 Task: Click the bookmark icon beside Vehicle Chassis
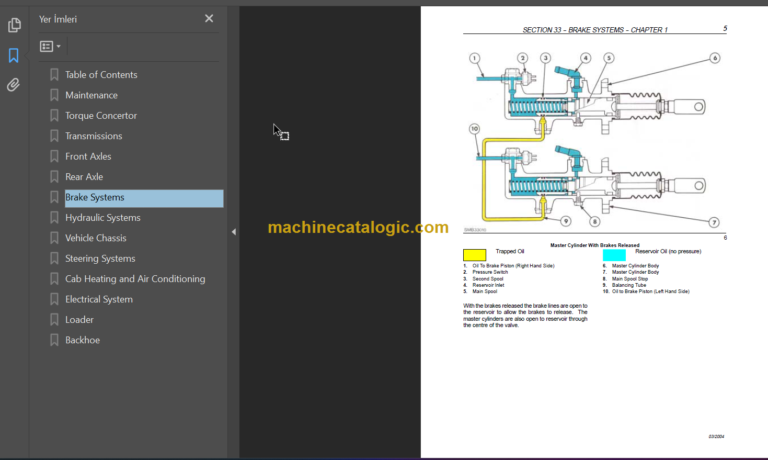click(54, 238)
